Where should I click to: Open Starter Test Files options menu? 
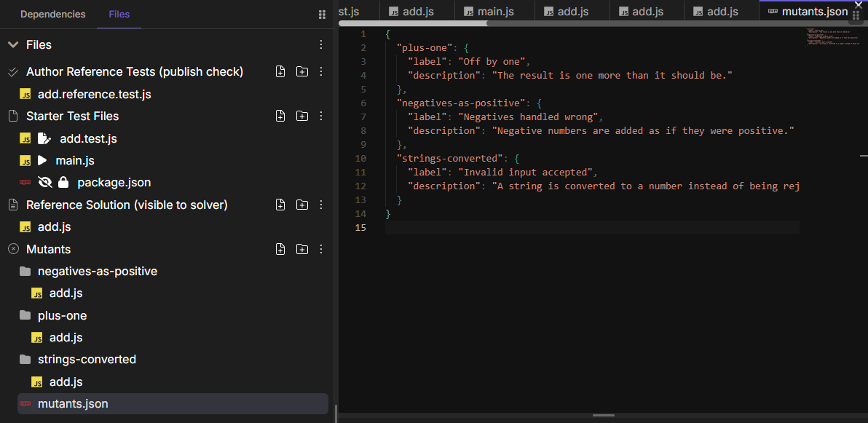(321, 116)
